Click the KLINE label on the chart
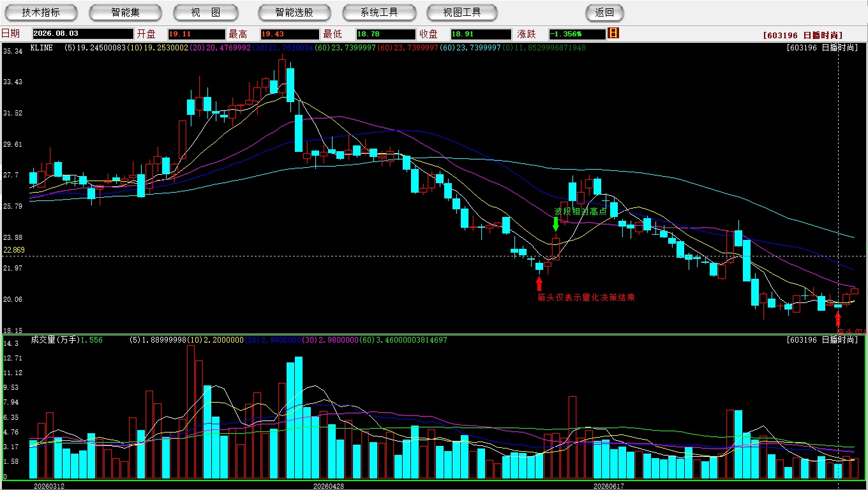The image size is (868, 490). coord(43,47)
